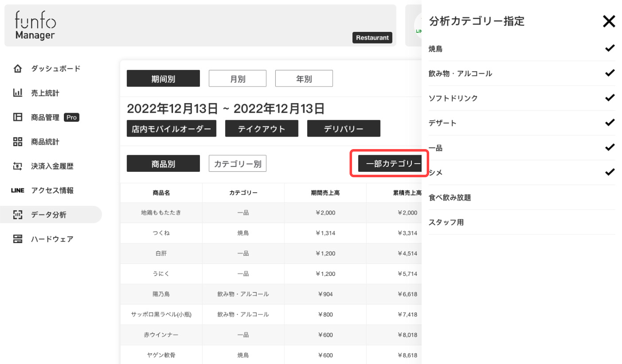Click the LINE icon beside アクセス情報
622x364 pixels.
(18, 190)
